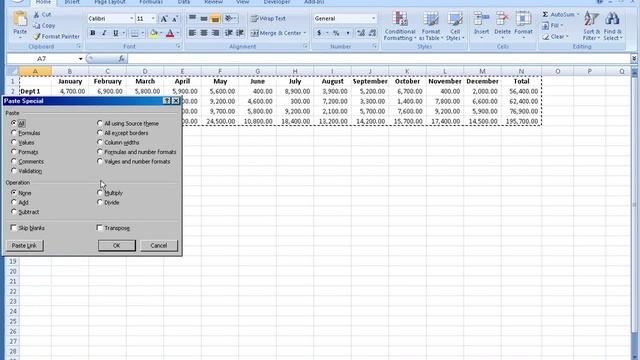Image resolution: width=640 pixels, height=360 pixels.
Task: Enable the Skip blanks checkbox
Action: 13,228
